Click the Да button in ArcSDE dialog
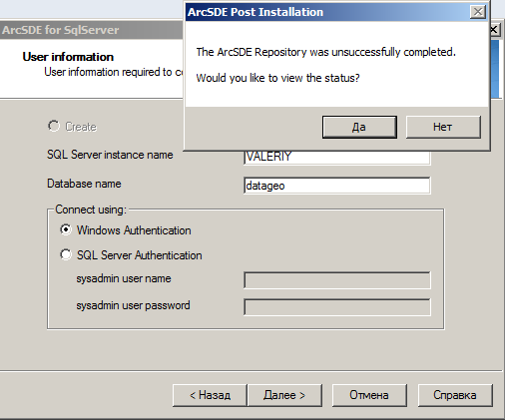The width and height of the screenshot is (505, 420). click(359, 127)
